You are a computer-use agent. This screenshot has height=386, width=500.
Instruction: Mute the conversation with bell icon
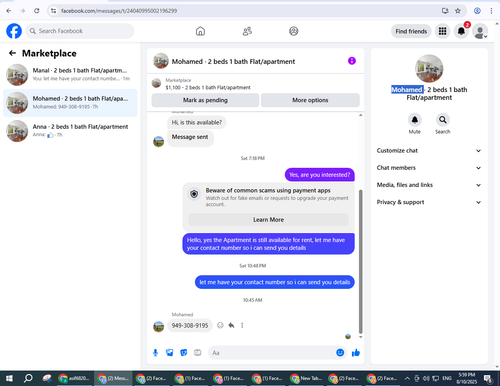point(415,120)
